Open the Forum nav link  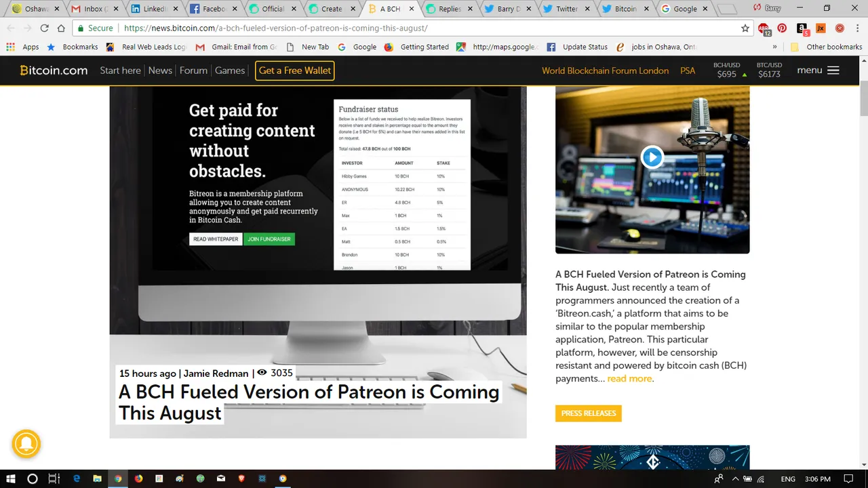193,70
